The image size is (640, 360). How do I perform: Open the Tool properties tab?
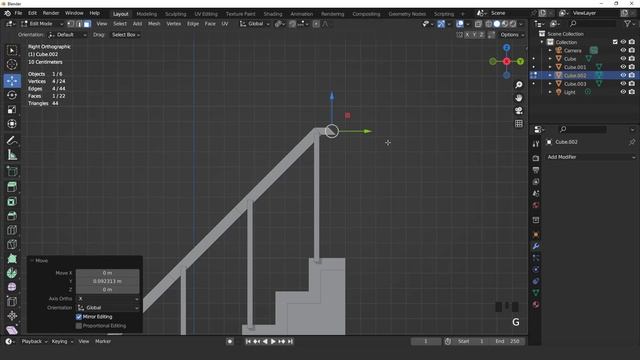pos(536,144)
